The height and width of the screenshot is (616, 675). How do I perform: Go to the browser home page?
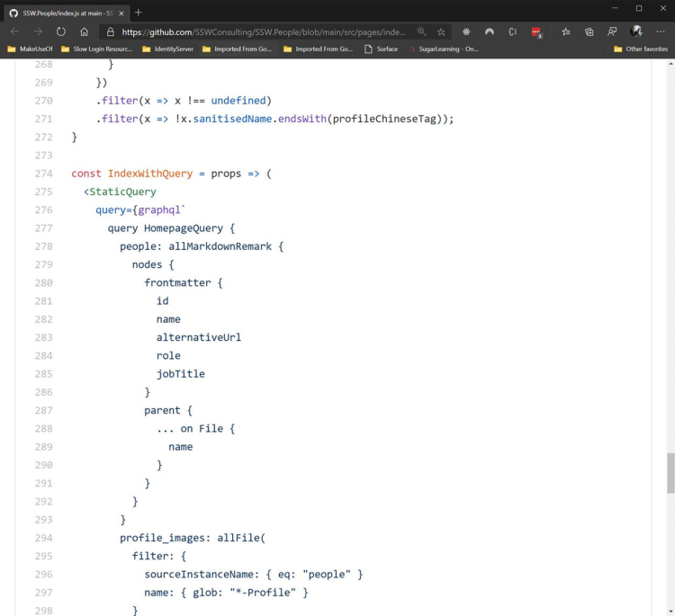[x=84, y=31]
